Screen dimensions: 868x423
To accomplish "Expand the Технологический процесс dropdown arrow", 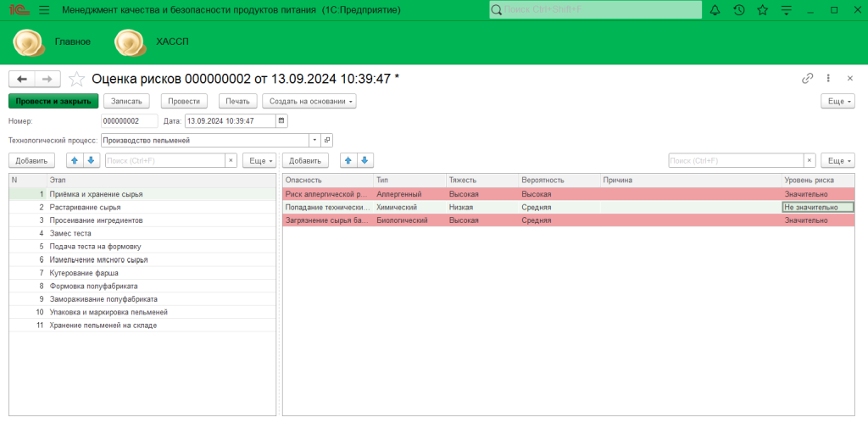I will [x=314, y=140].
